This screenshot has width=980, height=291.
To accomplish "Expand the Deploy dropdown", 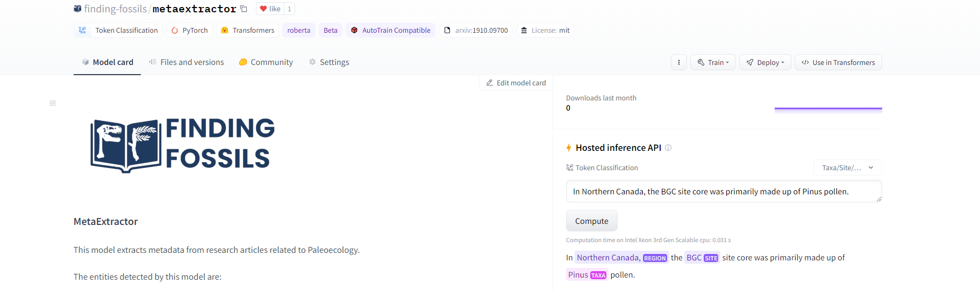I will click(765, 62).
